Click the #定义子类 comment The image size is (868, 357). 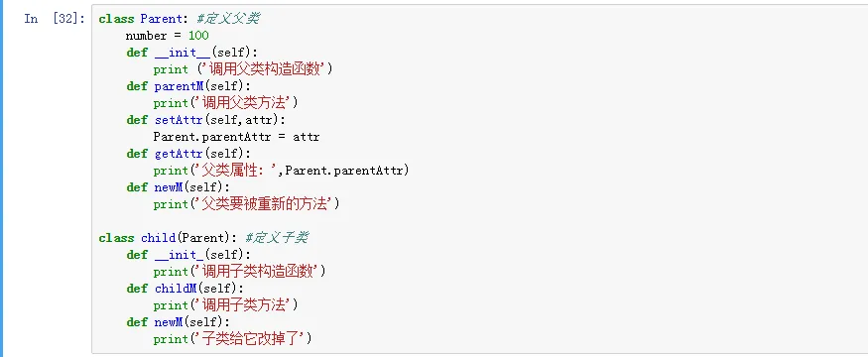pyautogui.click(x=276, y=238)
